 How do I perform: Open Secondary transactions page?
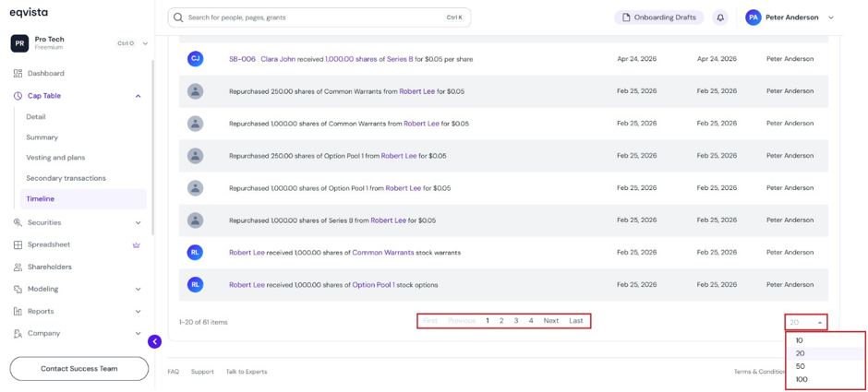[66, 178]
